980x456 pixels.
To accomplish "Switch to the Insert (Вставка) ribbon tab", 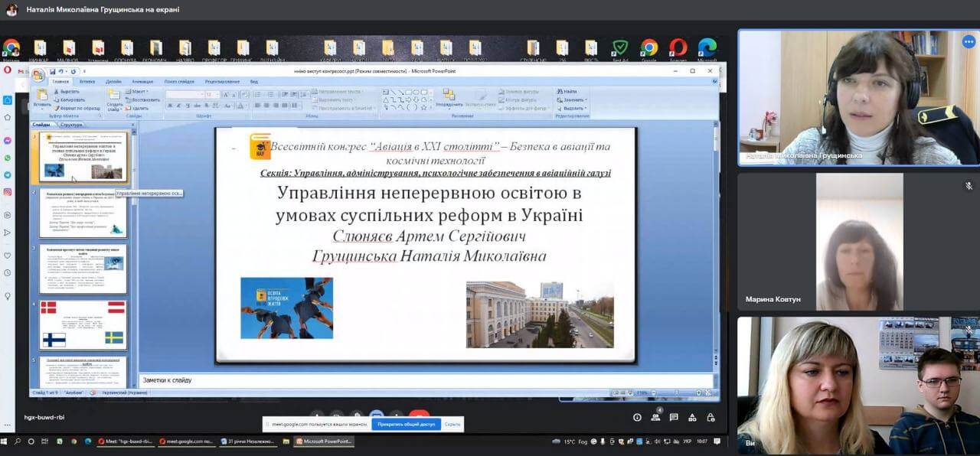I will 87,81.
